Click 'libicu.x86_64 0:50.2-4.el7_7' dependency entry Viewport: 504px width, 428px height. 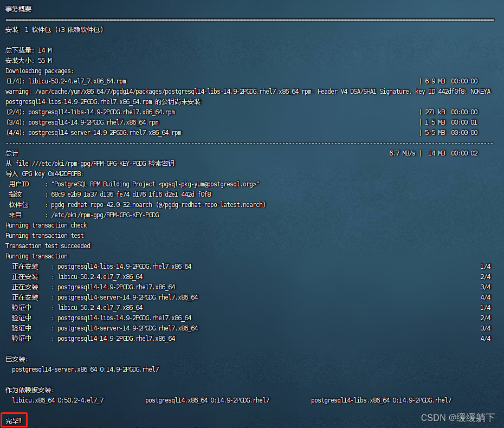pyautogui.click(x=58, y=400)
